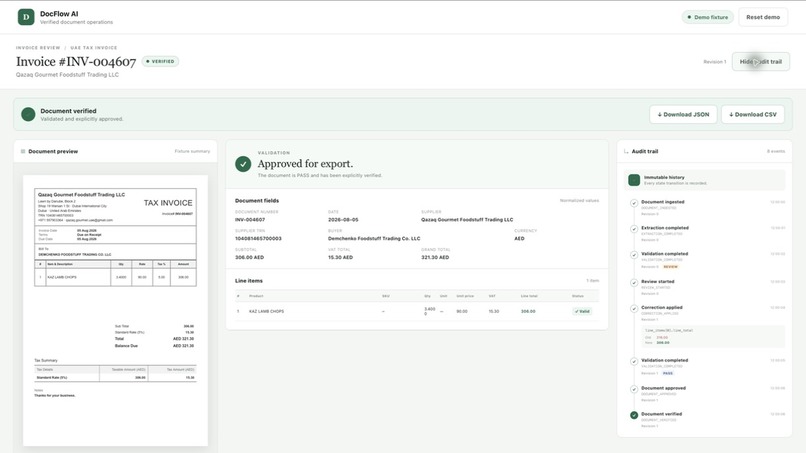Click the Document approved check icon
806x453 pixels.
[x=634, y=389]
